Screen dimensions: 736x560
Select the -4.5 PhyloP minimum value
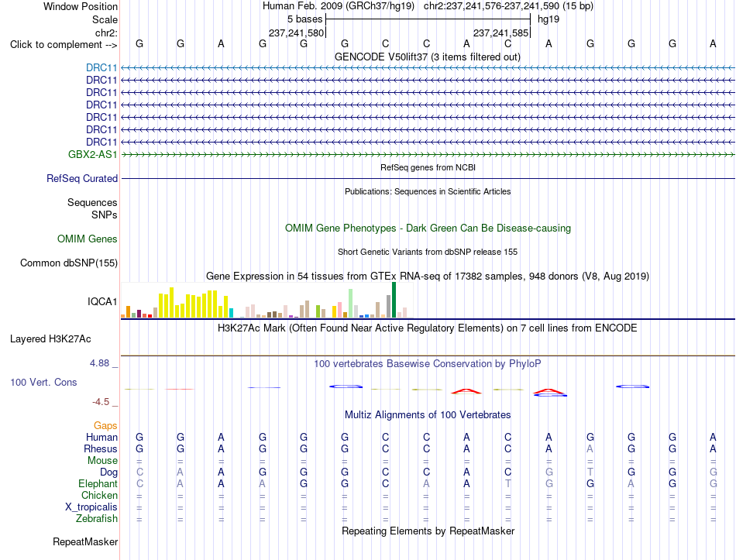tap(101, 402)
